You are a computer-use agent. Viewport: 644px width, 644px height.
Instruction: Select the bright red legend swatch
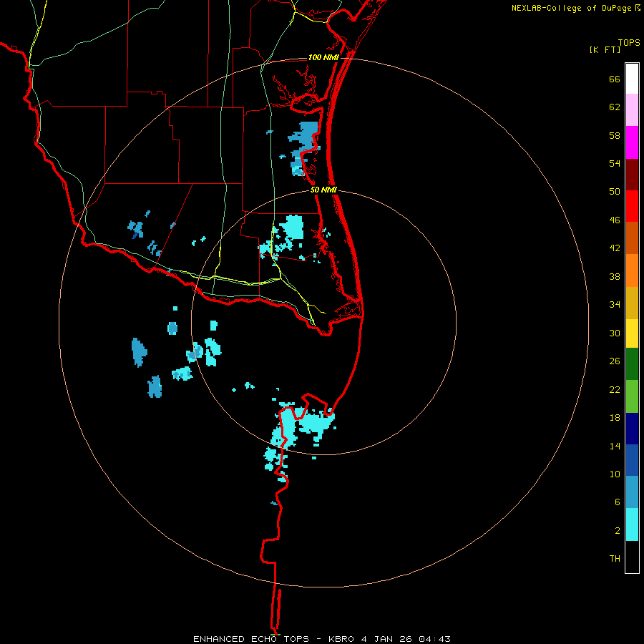[x=632, y=206]
